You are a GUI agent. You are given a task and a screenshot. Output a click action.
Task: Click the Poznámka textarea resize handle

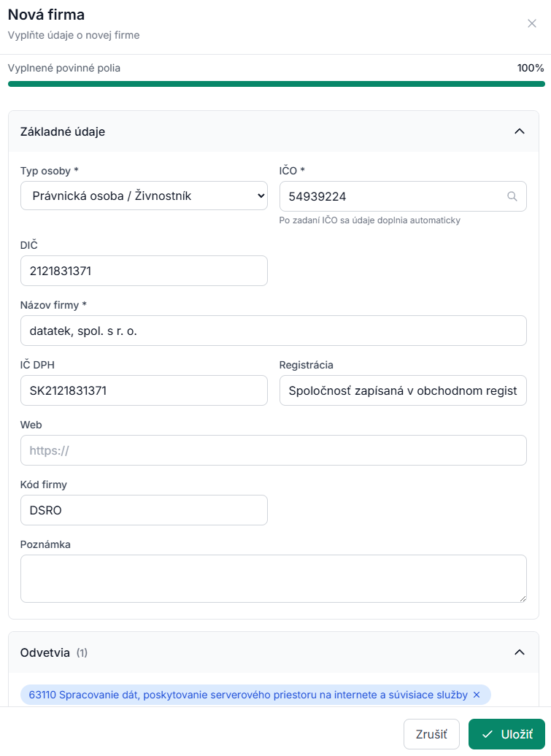tap(523, 599)
